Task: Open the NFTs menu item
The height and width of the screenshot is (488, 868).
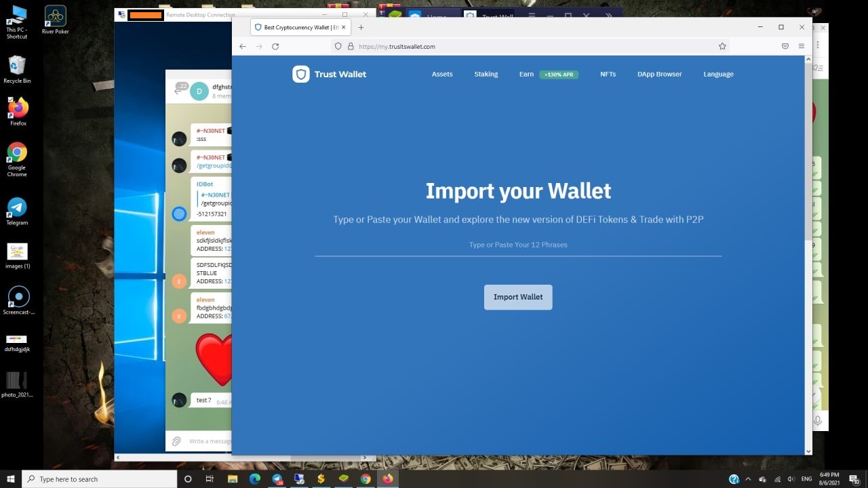Action: pos(608,75)
